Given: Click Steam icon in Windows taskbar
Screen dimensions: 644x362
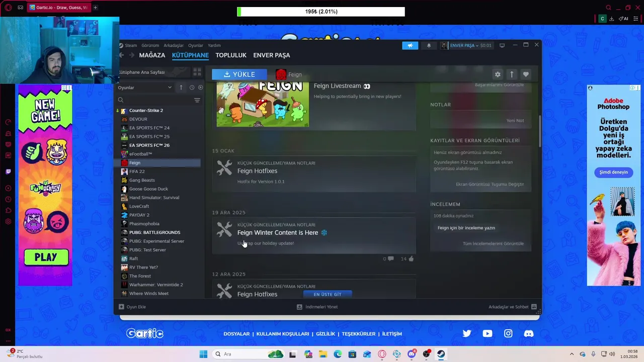Looking at the screenshot, I should click(x=441, y=354).
